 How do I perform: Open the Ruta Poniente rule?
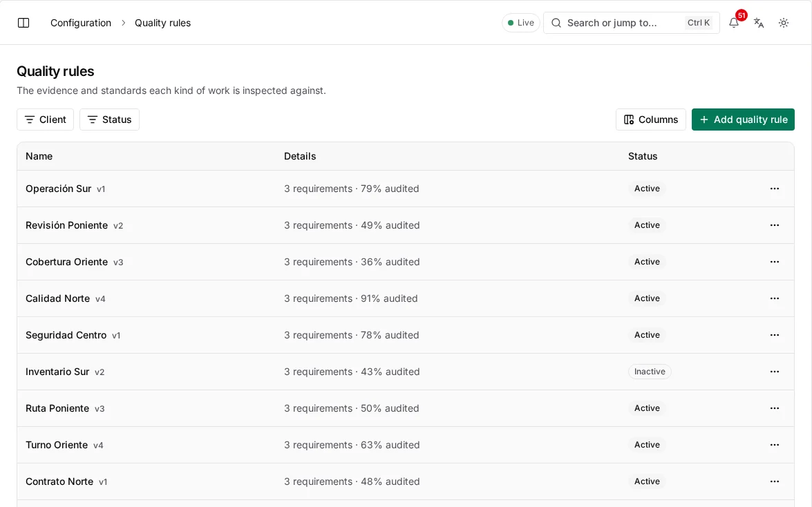(57, 408)
